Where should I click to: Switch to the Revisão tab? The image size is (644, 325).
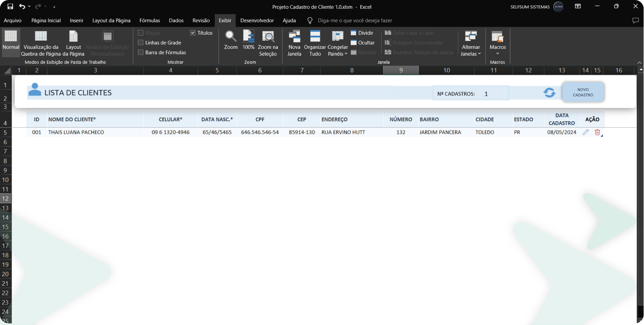(x=201, y=20)
